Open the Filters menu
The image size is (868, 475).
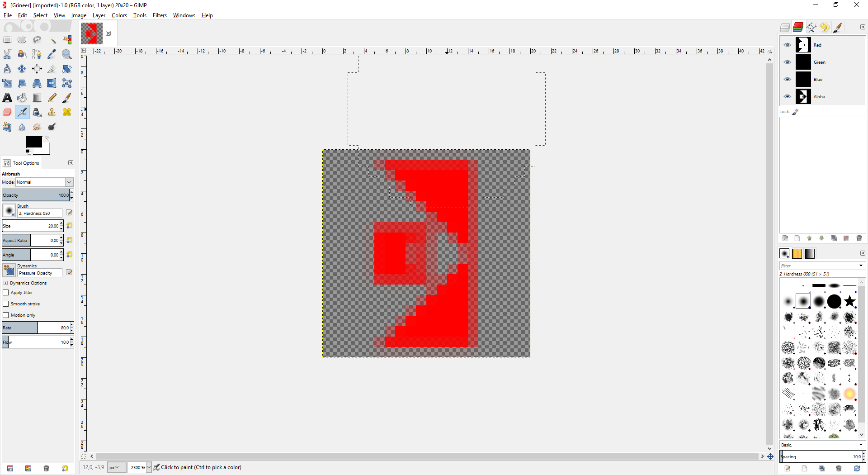[x=160, y=15]
